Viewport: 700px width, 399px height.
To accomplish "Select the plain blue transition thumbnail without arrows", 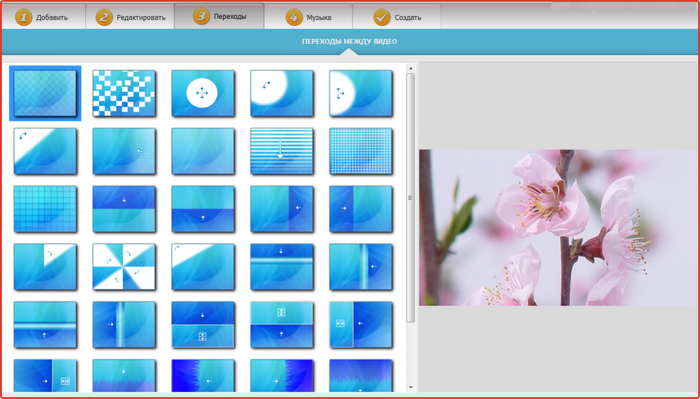I will pyautogui.click(x=203, y=151).
